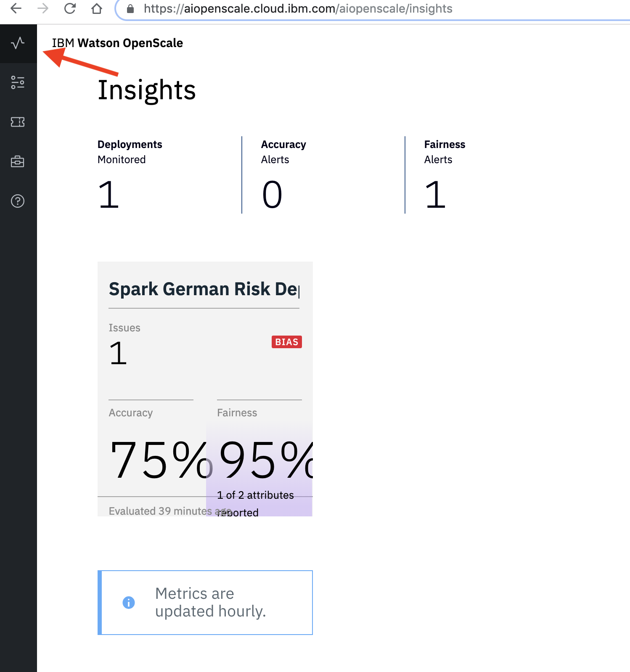Open the Insights pulse icon in sidebar
This screenshot has height=672, width=630.
point(18,43)
